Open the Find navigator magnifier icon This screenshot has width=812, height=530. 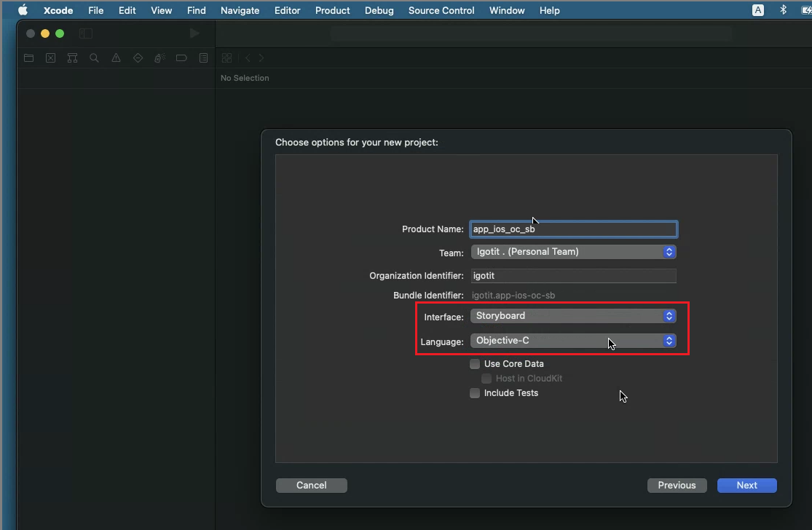coord(94,58)
